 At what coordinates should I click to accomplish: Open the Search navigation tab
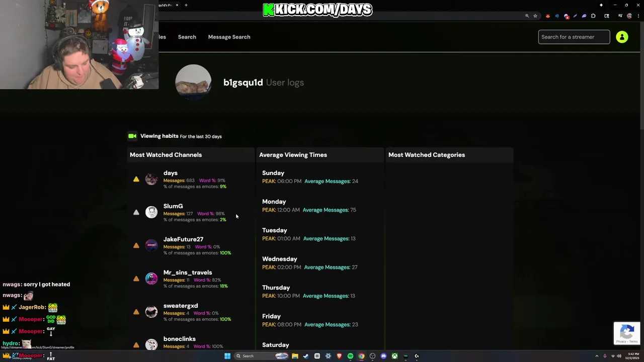pyautogui.click(x=187, y=37)
